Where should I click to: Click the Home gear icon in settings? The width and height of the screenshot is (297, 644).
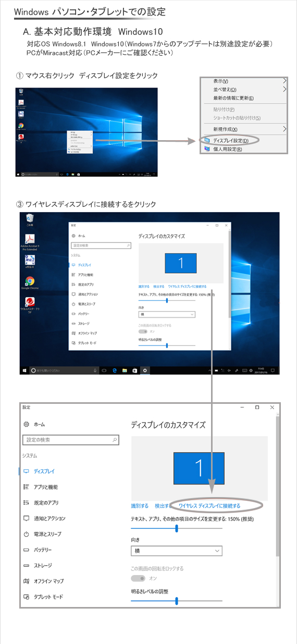[x=26, y=425]
